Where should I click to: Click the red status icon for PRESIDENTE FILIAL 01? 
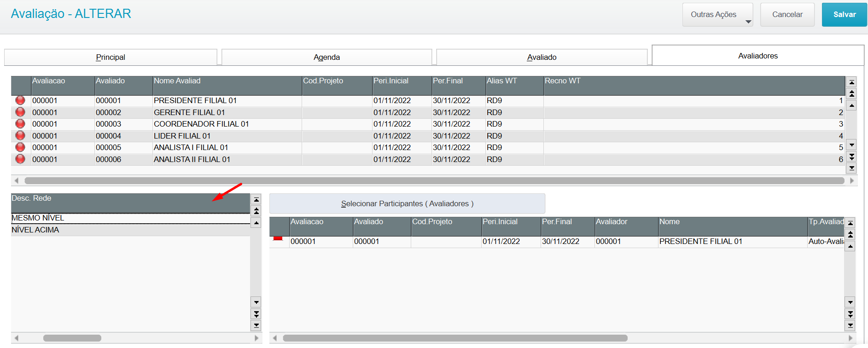point(20,100)
